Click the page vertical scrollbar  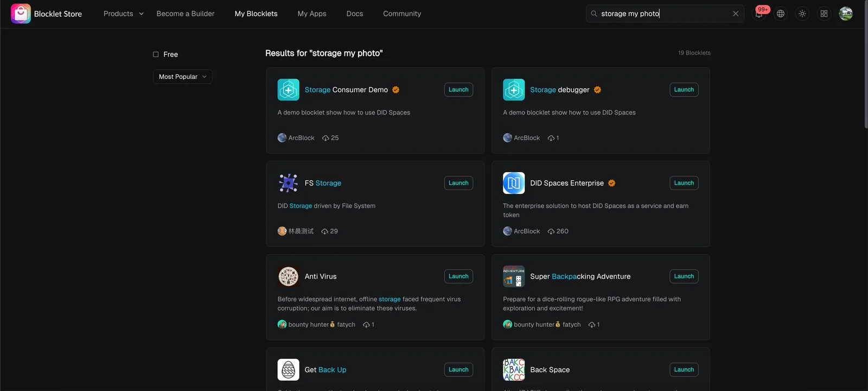(865, 65)
